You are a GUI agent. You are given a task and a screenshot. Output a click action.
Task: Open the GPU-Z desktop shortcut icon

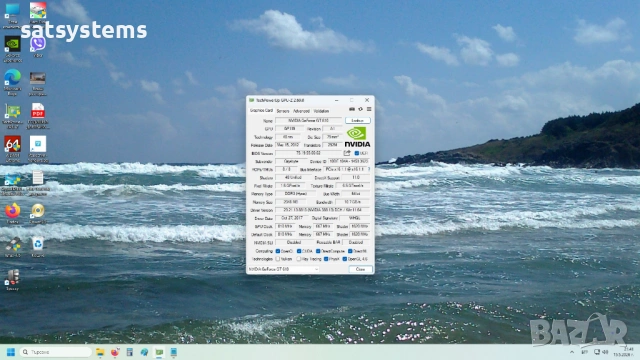[13, 111]
